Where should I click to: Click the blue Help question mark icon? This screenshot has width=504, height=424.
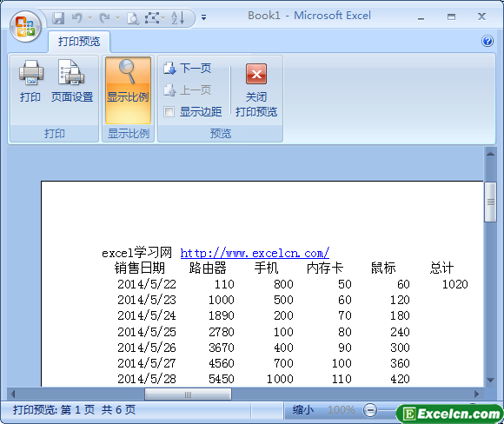point(487,41)
